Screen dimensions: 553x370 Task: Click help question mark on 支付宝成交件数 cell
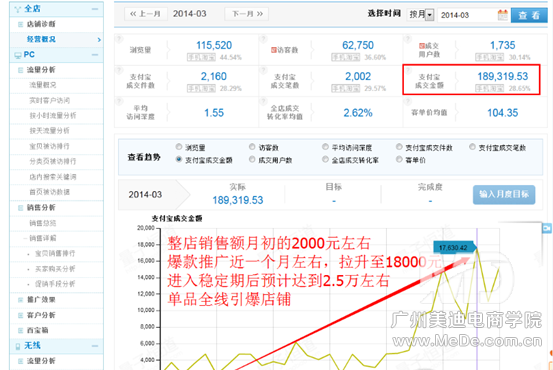119,70
